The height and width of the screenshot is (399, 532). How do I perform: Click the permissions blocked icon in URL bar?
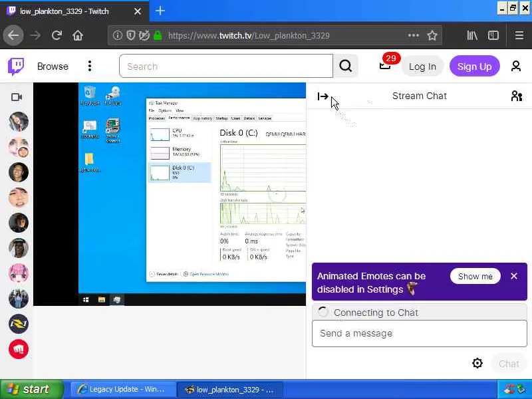(144, 35)
